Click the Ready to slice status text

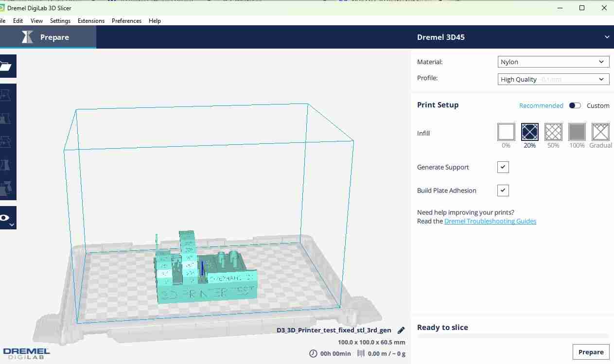pyautogui.click(x=442, y=328)
